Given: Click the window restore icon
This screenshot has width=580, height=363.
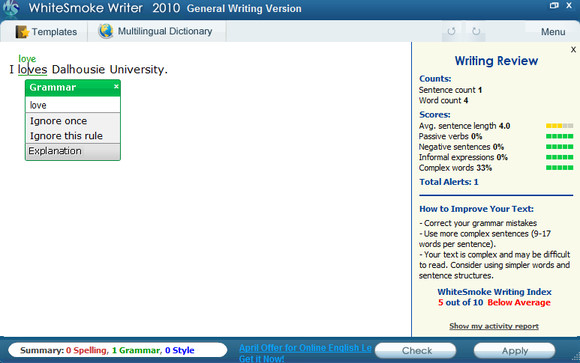Looking at the screenshot, I should point(554,5).
